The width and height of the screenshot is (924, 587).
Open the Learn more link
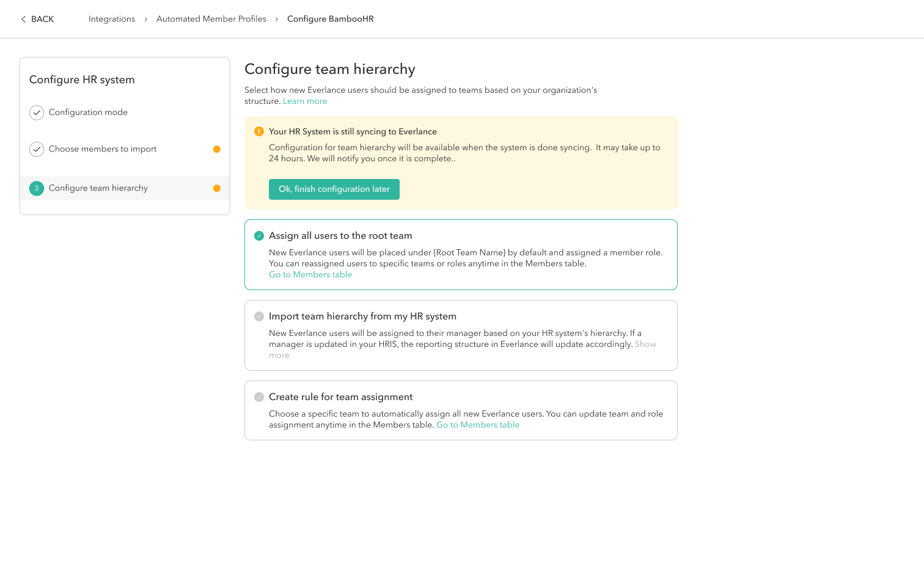point(305,101)
